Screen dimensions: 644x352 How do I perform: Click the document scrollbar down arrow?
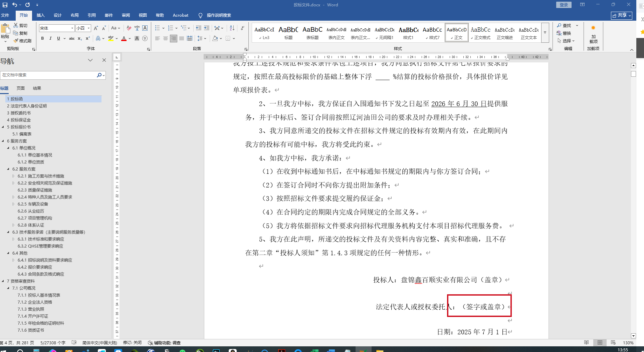633,336
